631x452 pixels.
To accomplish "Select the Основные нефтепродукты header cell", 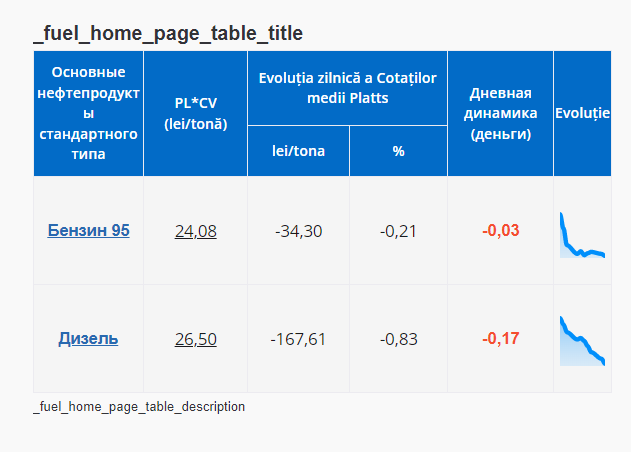I will (x=88, y=113).
